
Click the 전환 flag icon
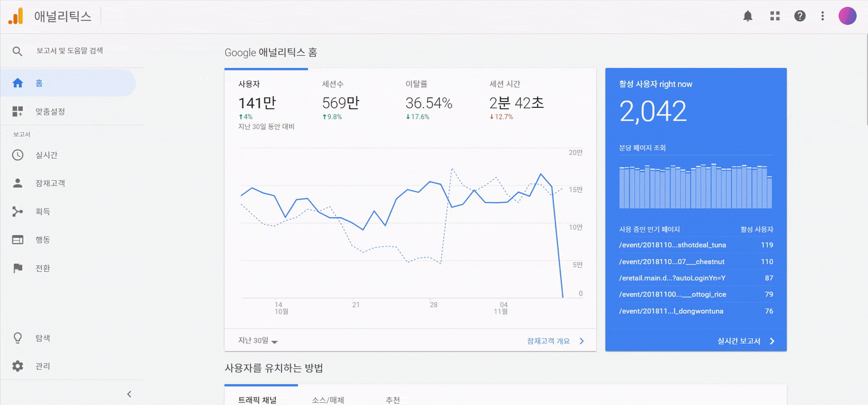(x=18, y=268)
